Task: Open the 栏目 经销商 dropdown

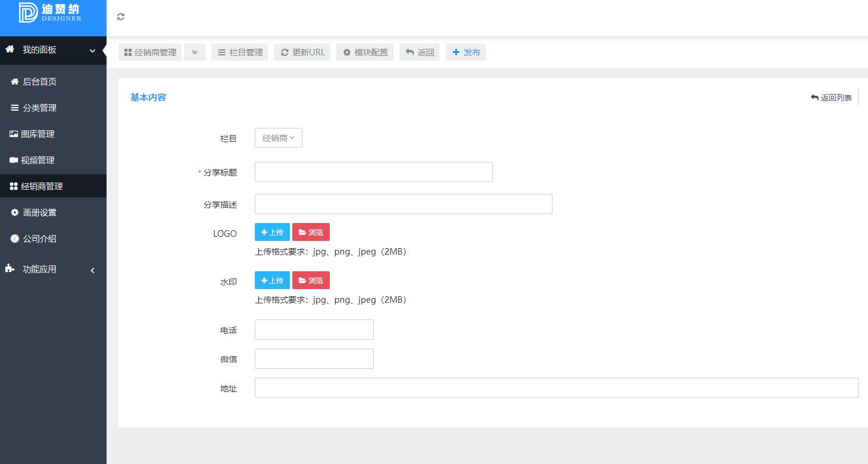Action: [278, 138]
